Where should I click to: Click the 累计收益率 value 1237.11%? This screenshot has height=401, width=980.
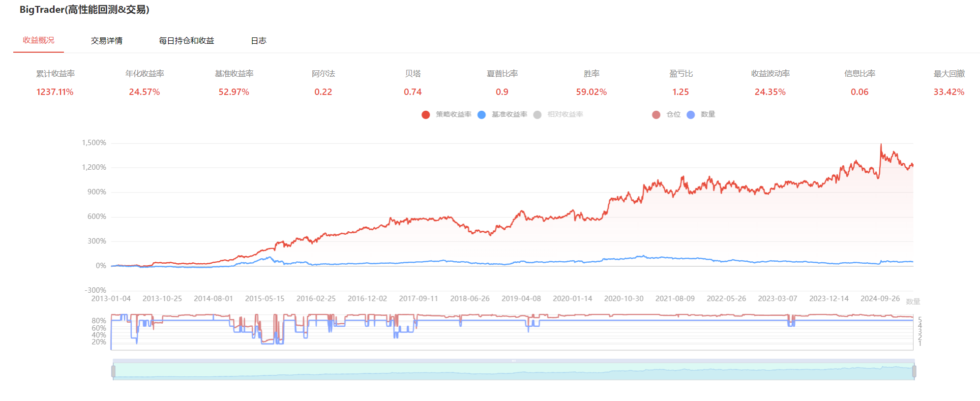[x=55, y=92]
